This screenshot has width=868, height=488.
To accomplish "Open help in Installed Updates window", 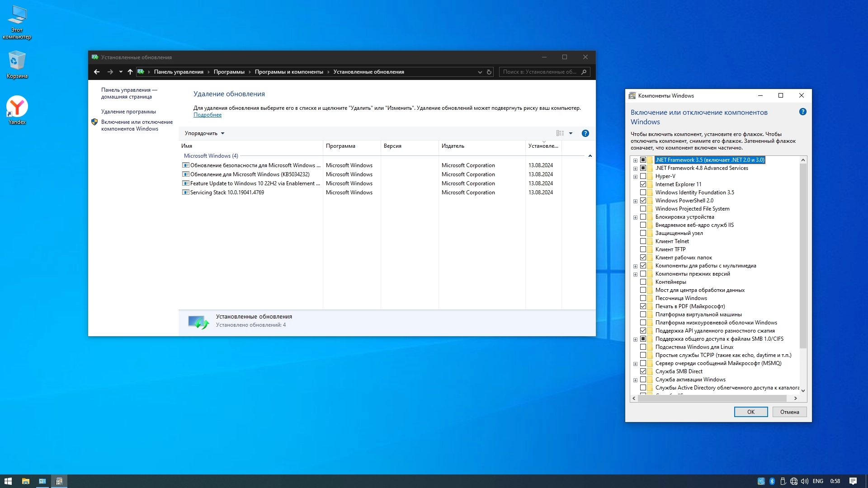I will (585, 133).
